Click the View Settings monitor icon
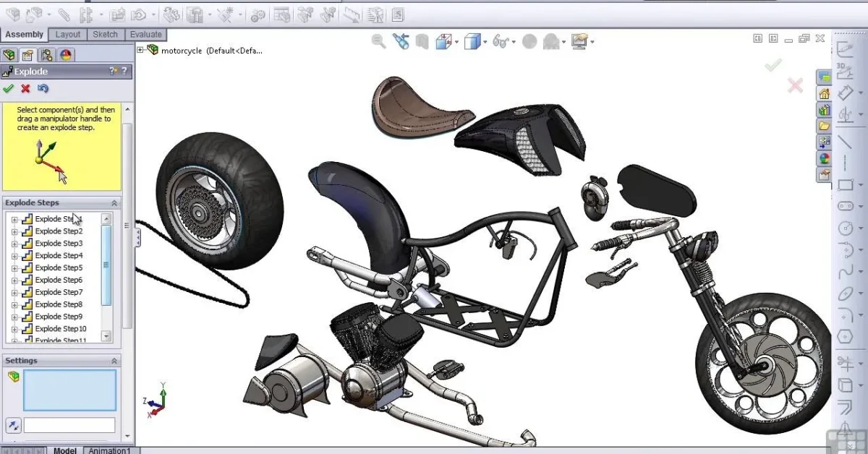 click(x=579, y=42)
